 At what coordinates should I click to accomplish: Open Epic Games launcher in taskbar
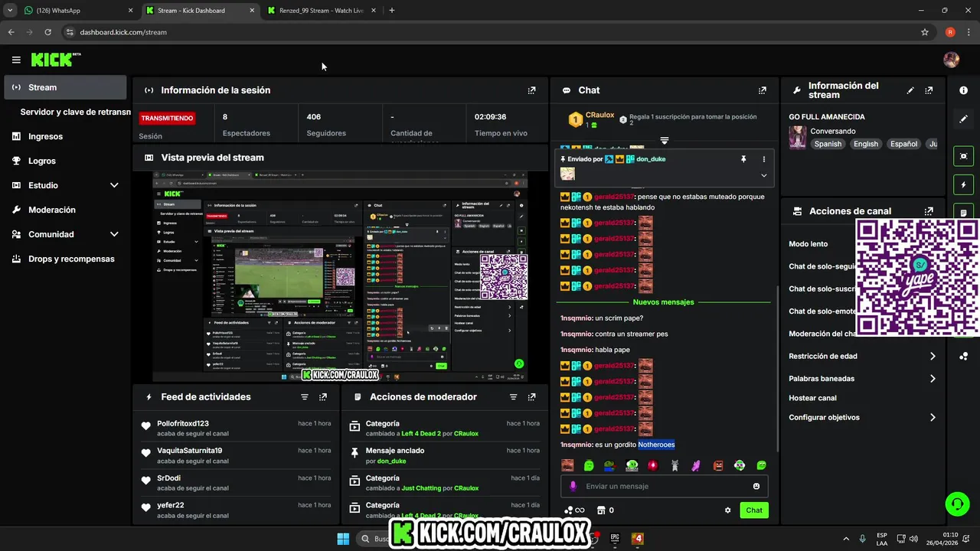click(x=615, y=539)
